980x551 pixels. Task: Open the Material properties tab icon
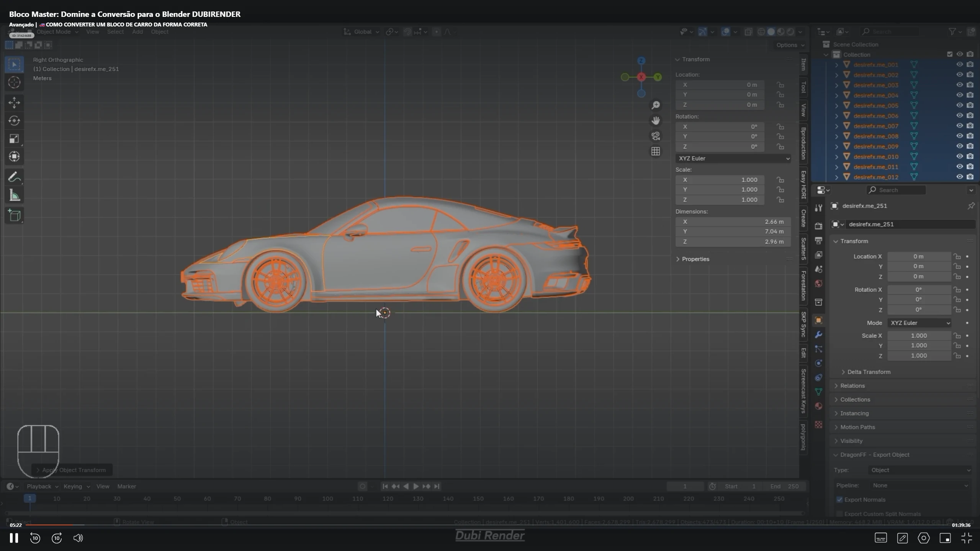pyautogui.click(x=818, y=406)
